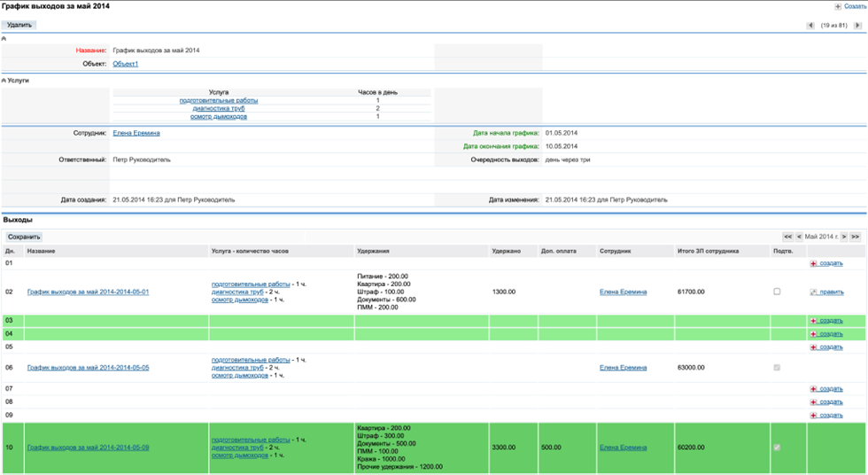Screen dimensions: 868x475
Task: Collapse the top details section above Название
Action: [x=4, y=38]
